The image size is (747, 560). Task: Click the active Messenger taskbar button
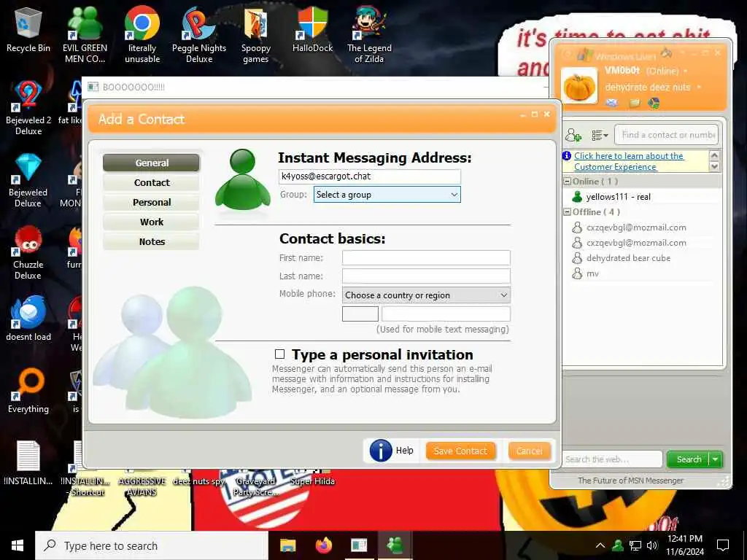point(395,545)
